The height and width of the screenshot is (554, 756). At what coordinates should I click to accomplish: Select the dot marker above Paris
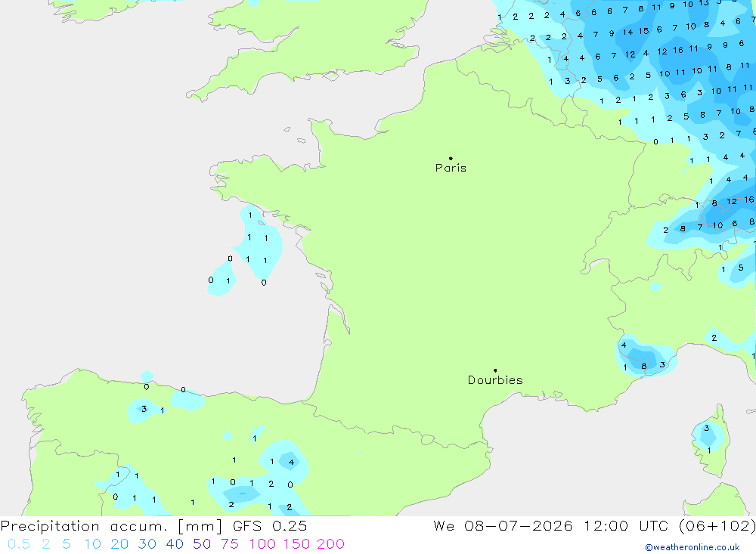[x=451, y=158]
